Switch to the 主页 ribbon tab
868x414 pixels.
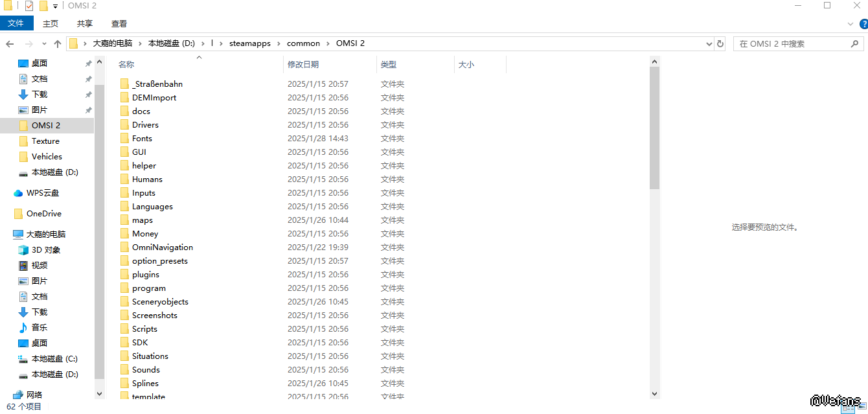(51, 23)
